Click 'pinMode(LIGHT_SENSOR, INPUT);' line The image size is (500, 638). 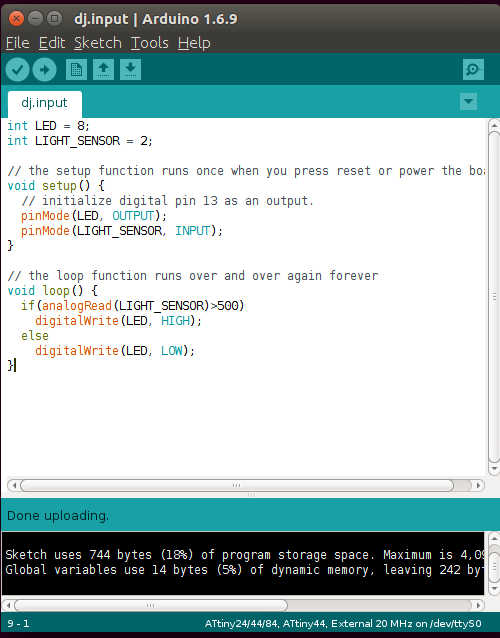click(x=122, y=231)
